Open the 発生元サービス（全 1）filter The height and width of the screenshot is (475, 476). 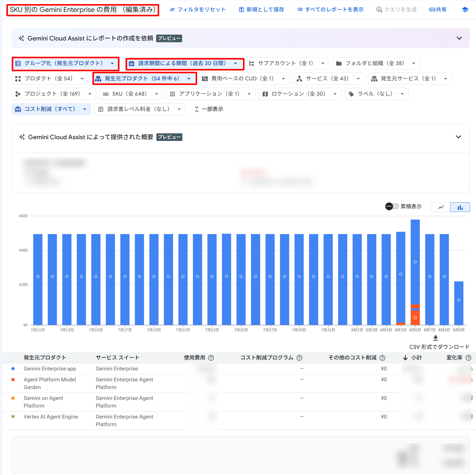click(410, 79)
